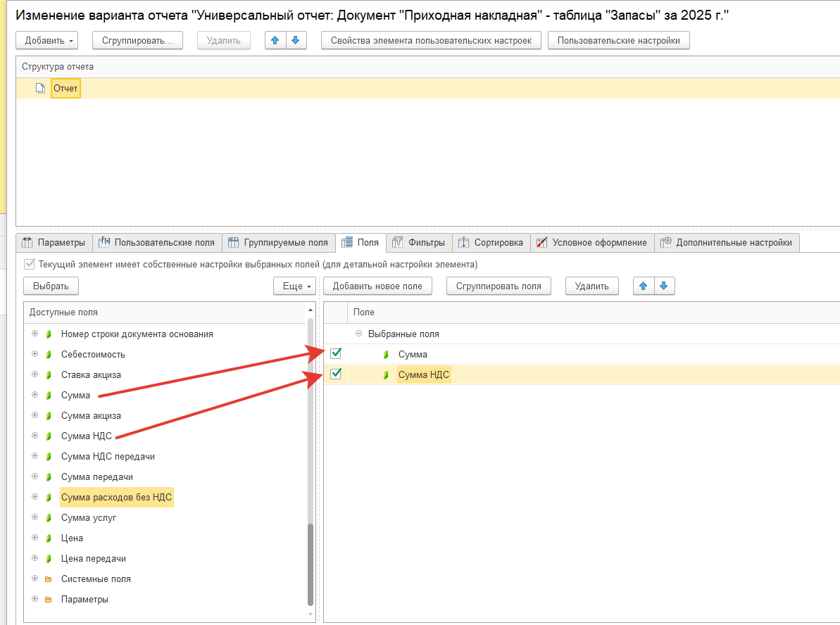This screenshot has height=625, width=840.
Task: Collapse the Выбранные поля group
Action: coord(358,334)
